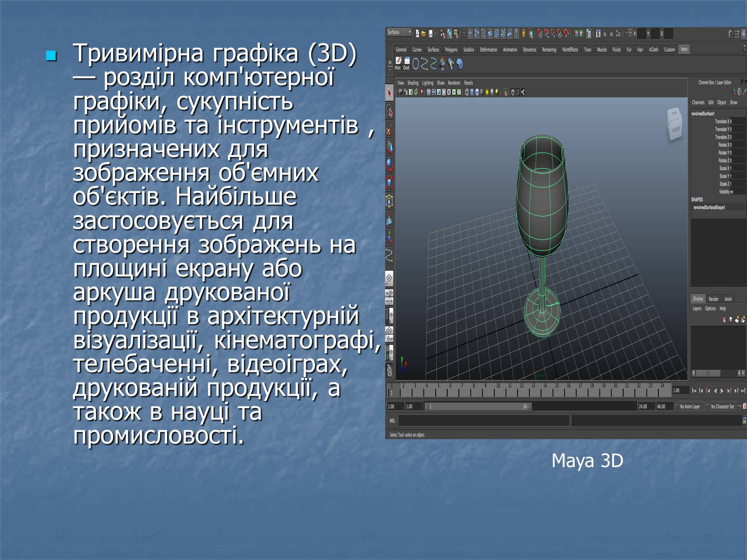This screenshot has width=747, height=560.
Task: Open the Anim layer tab
Action: (728, 299)
